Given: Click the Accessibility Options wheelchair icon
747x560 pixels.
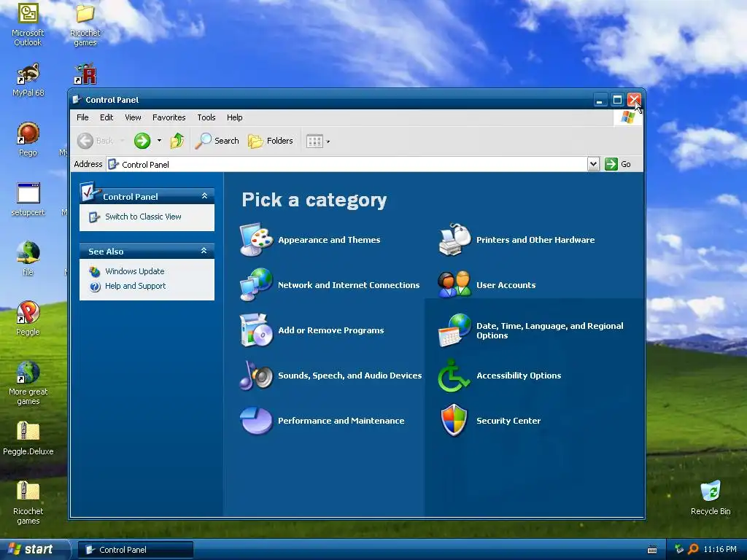Looking at the screenshot, I should pos(454,376).
